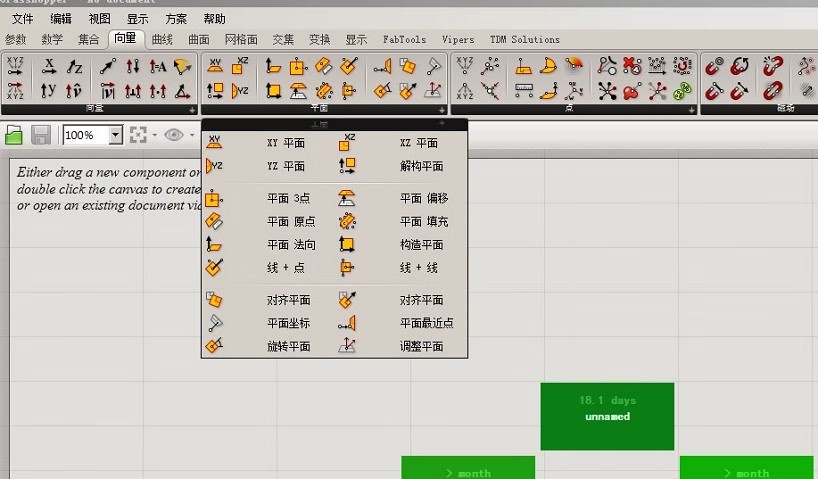Image resolution: width=818 pixels, height=479 pixels.
Task: Select 平面 偏移 component in the list
Action: tap(424, 198)
